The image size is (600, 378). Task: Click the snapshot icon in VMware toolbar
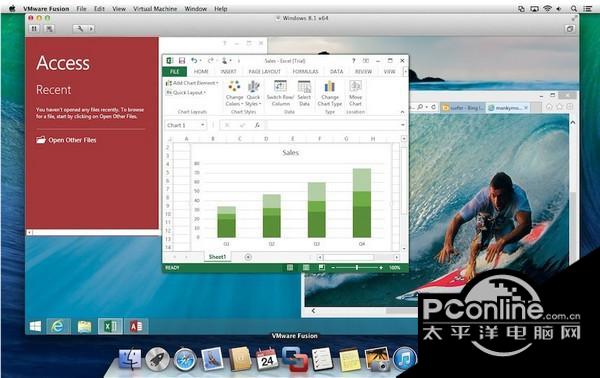click(49, 28)
